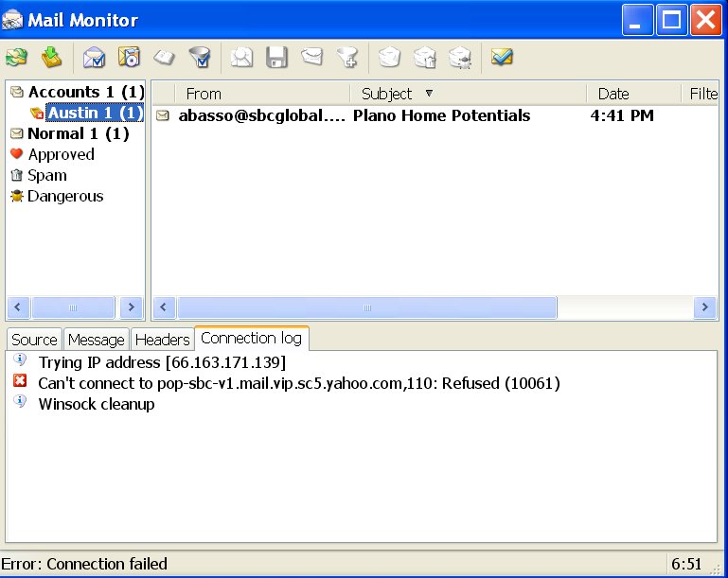This screenshot has height=578, width=728.
Task: Click the blank first column header
Action: 164,94
